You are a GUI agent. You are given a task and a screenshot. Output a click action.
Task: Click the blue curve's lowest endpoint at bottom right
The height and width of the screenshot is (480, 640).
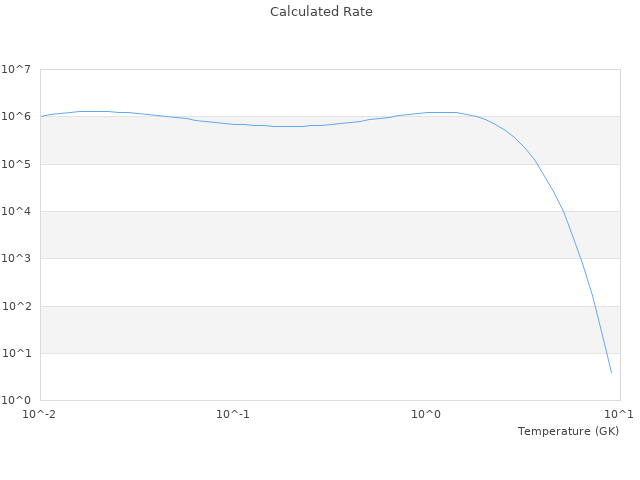point(611,373)
